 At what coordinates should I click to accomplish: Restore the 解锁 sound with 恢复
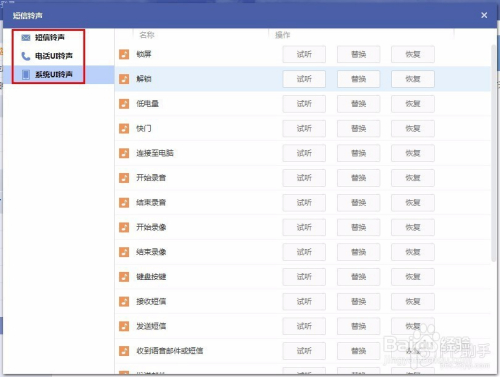[x=413, y=79]
